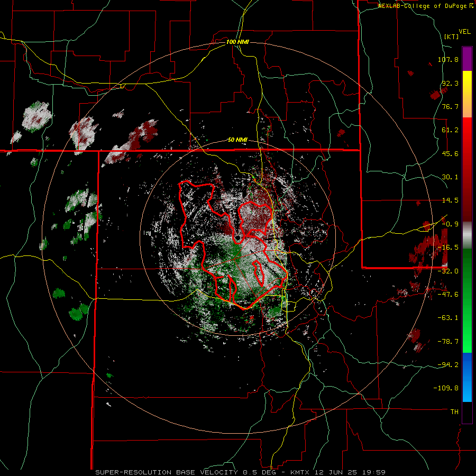Click the red segment of the color bar
The width and height of the screenshot is (476, 476).
click(467, 169)
